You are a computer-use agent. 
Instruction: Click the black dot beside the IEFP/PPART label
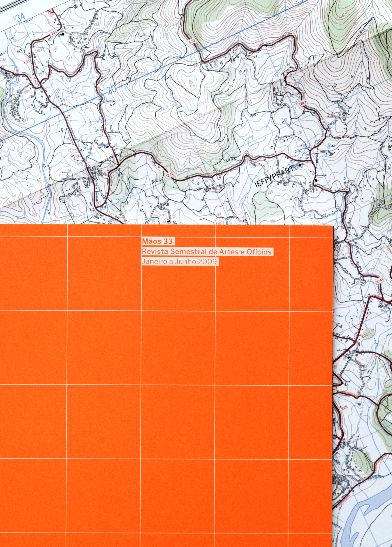coord(300,165)
